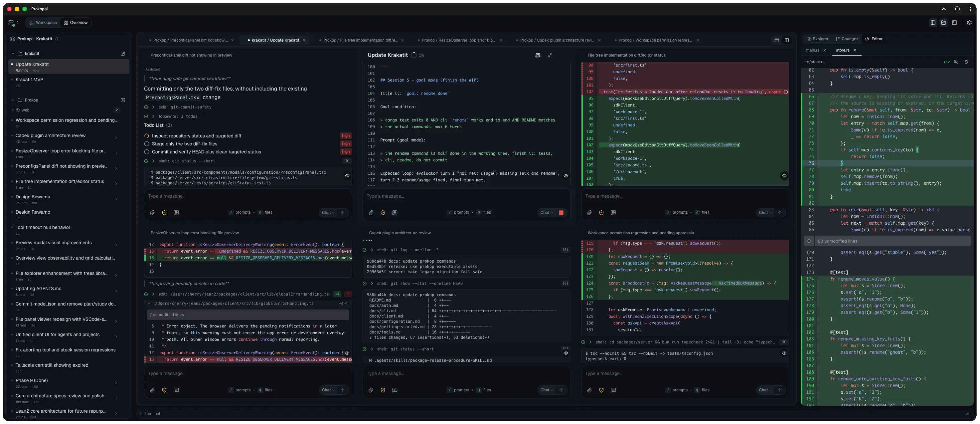Open permissions shield in ResizeObserver chat input
The height and width of the screenshot is (424, 980).
(x=164, y=390)
